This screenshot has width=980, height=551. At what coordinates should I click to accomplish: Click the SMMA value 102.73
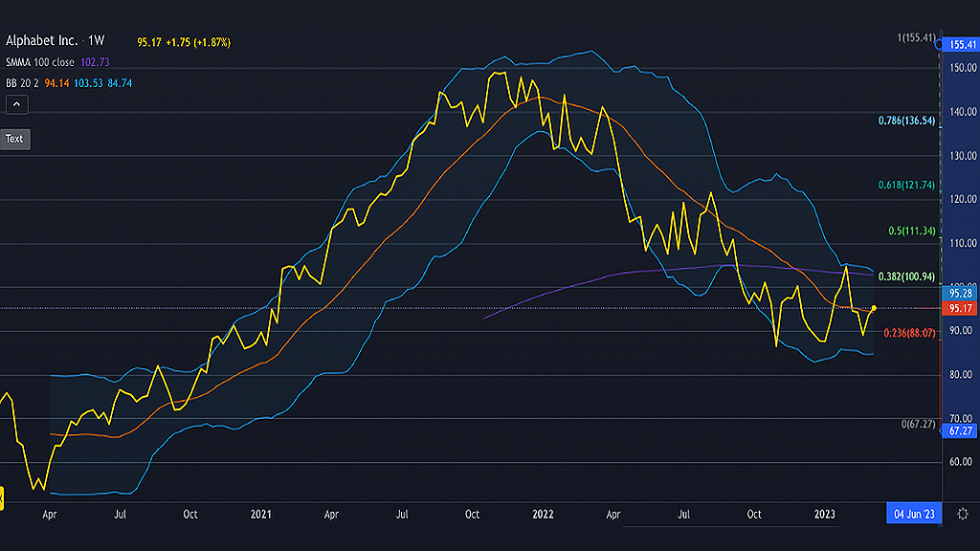(x=95, y=62)
